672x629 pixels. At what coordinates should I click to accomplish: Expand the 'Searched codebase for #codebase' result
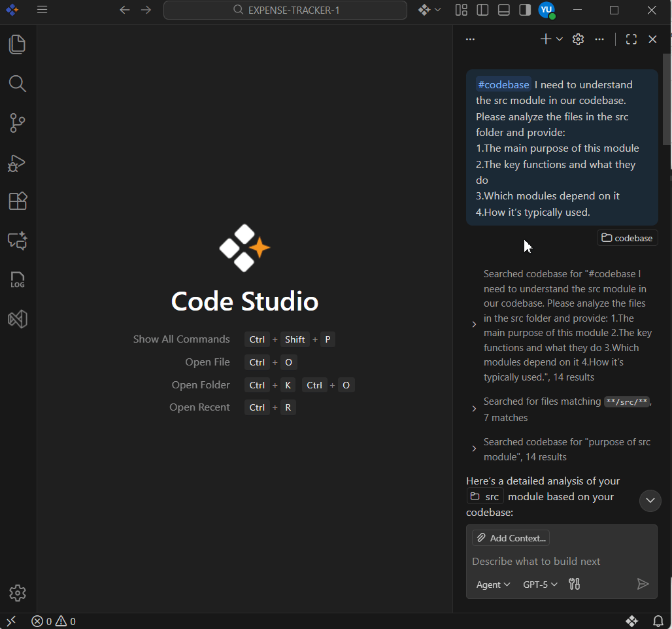click(x=474, y=324)
